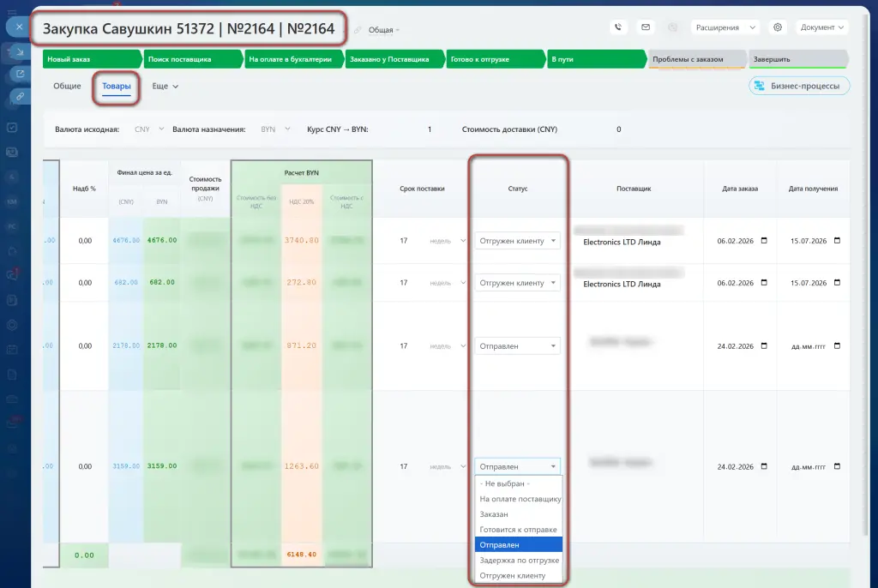Click the Завершить stage button
878x588 pixels.
click(798, 59)
